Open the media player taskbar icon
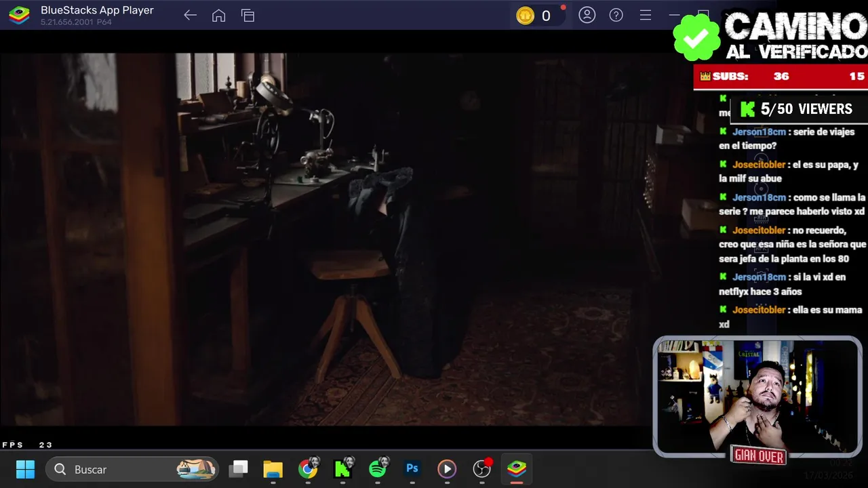 coord(446,469)
